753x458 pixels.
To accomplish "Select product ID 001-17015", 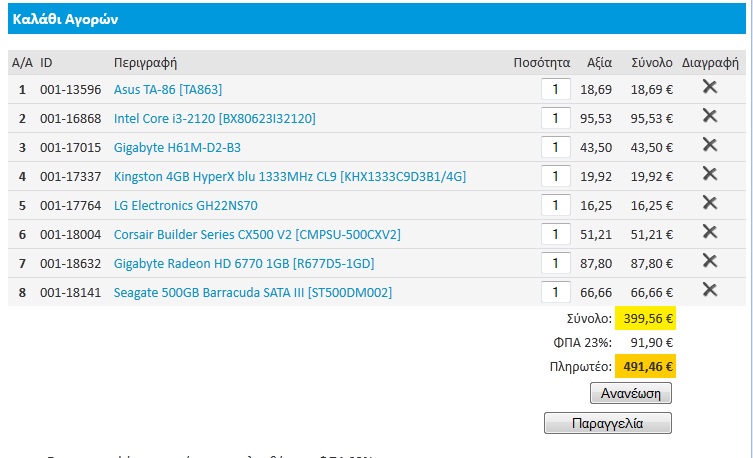I will point(71,147).
